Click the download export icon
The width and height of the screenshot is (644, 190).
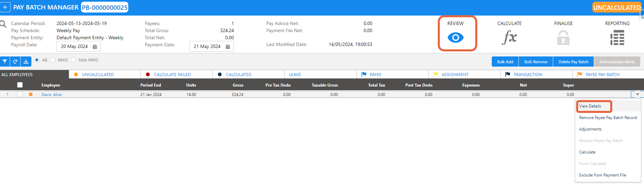[x=26, y=62]
